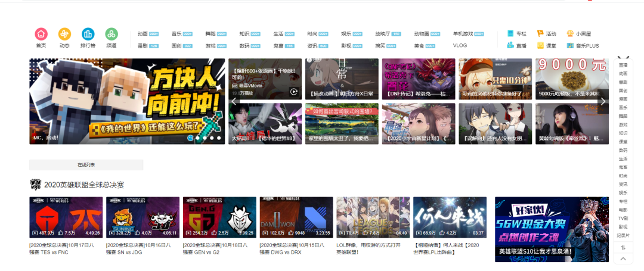Click the sort arrows icon in right sidebar
This screenshot has height=271, width=644.
(x=623, y=248)
